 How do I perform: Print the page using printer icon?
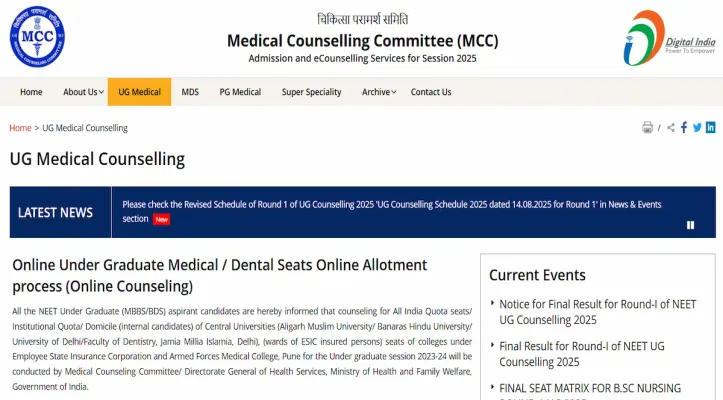point(647,127)
